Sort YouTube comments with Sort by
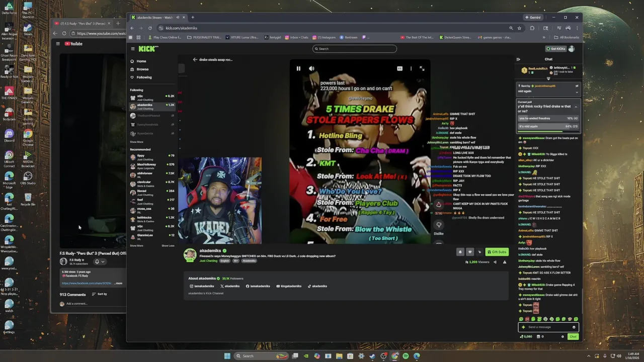Viewport: 644px width, 362px height. click(99, 294)
